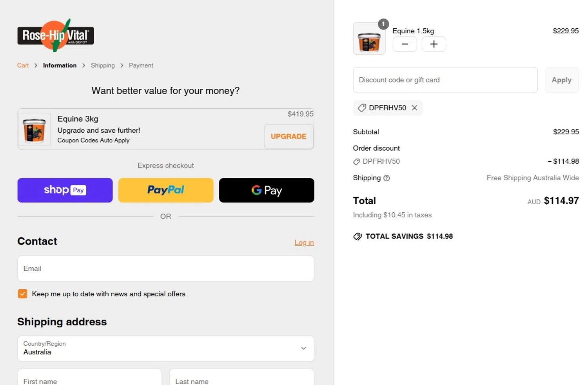Viewport: 588px width, 385px height.
Task: Select the Shipping breadcrumb step
Action: tap(103, 66)
